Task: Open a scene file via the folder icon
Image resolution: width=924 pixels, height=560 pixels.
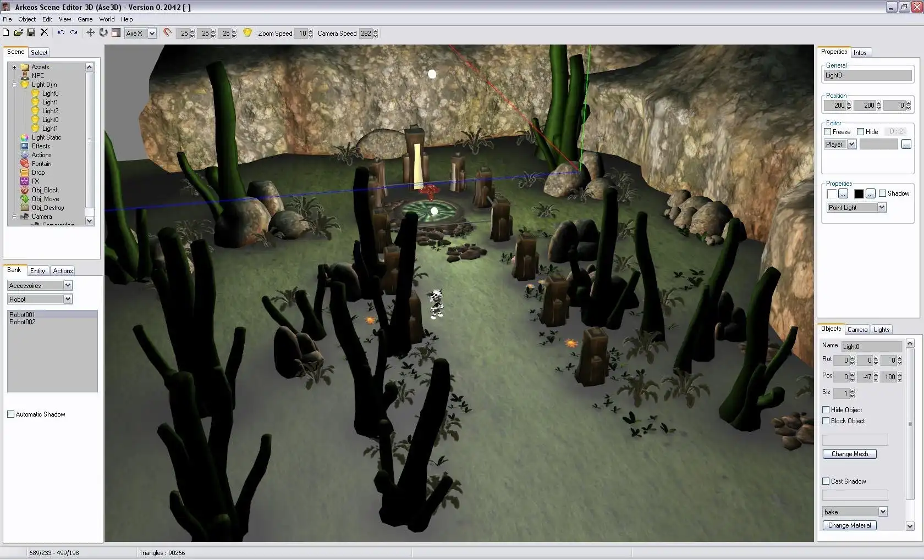Action: coord(18,33)
